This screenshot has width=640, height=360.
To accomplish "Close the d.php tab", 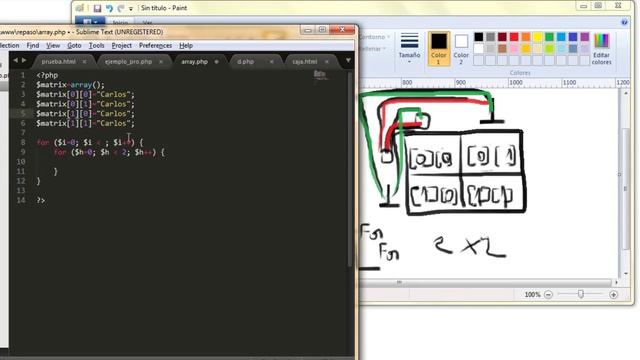I will [x=271, y=62].
